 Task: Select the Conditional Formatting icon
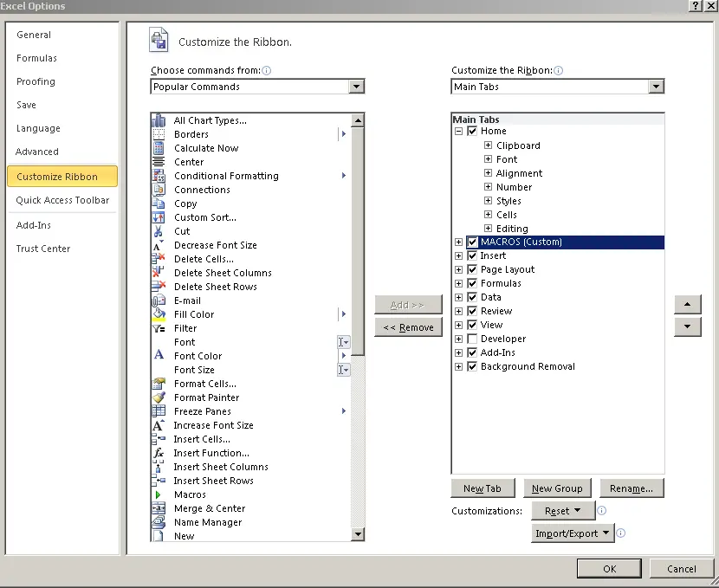pos(159,176)
